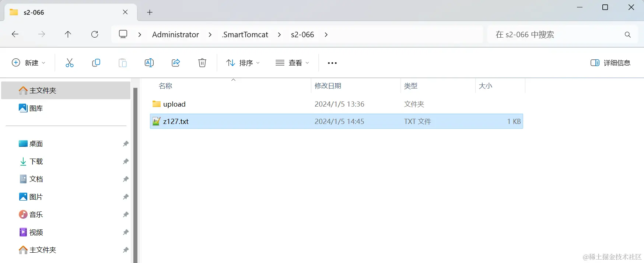Maximize the File Explorer window
Viewport: 644px width, 263px height.
pyautogui.click(x=605, y=7)
